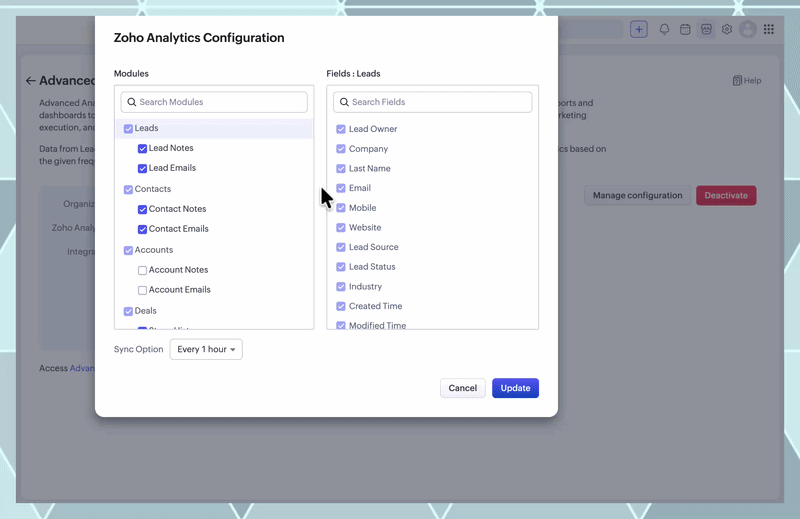Toggle the Email field checkbox
The width and height of the screenshot is (800, 519).
point(341,188)
